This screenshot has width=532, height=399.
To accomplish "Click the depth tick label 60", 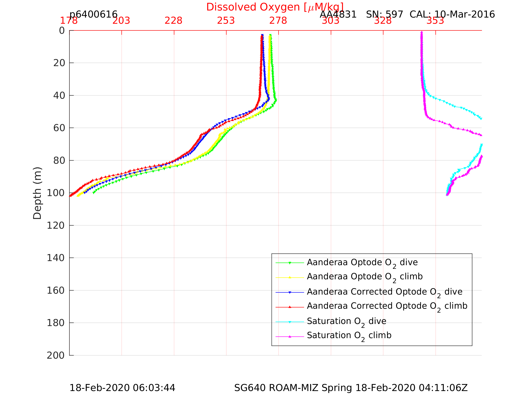I will [59, 128].
